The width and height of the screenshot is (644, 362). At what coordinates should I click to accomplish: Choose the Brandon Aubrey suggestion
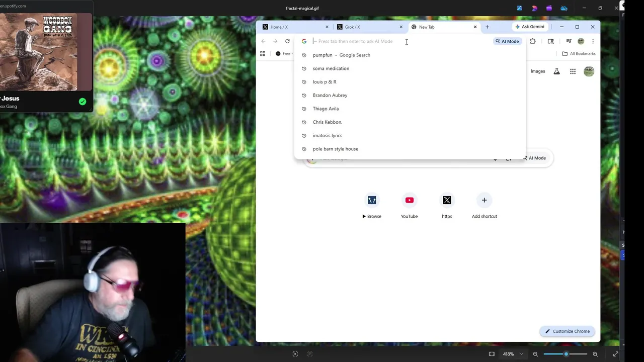(410, 95)
